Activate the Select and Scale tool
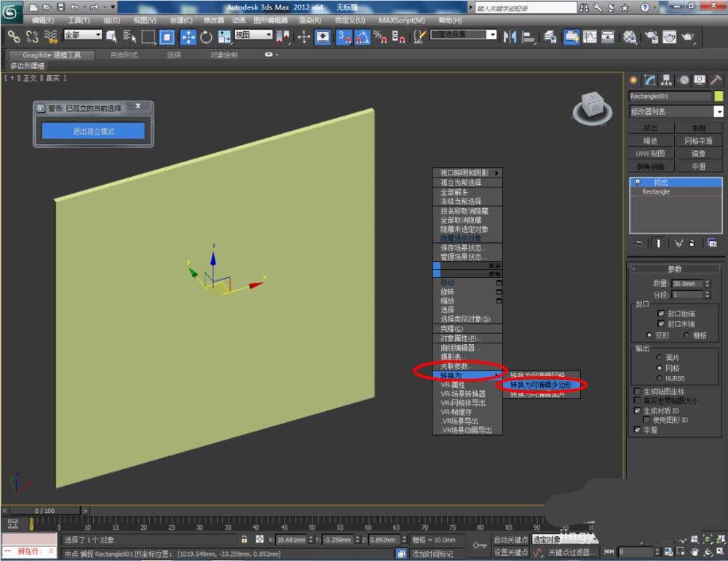Image resolution: width=728 pixels, height=561 pixels. pyautogui.click(x=225, y=36)
